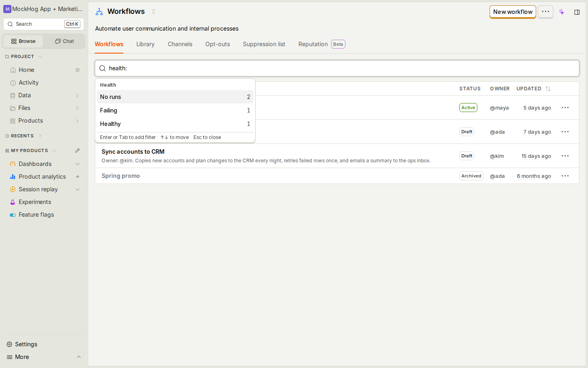Toggle the side panel icon at top right
Viewport: 588px width, 368px height.
click(577, 12)
